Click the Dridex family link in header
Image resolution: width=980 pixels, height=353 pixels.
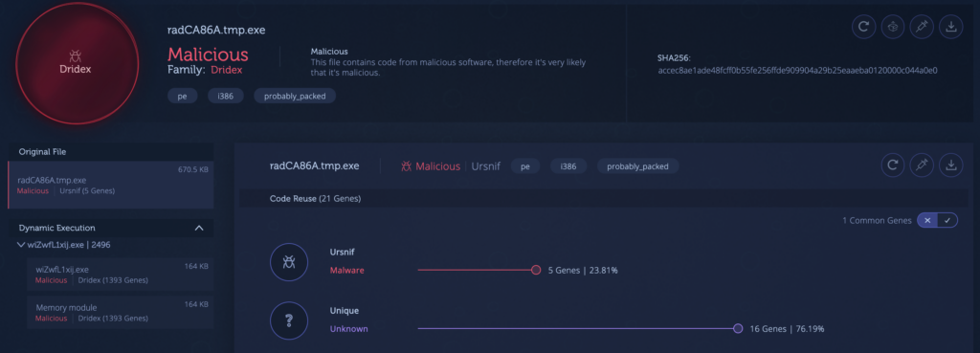(x=226, y=70)
